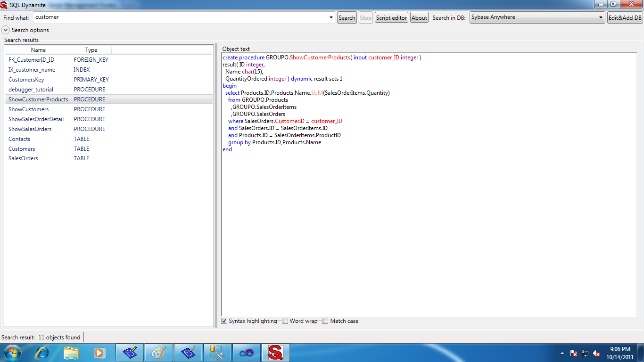Sort results by the Name column header
This screenshot has width=644, height=362.
point(38,50)
